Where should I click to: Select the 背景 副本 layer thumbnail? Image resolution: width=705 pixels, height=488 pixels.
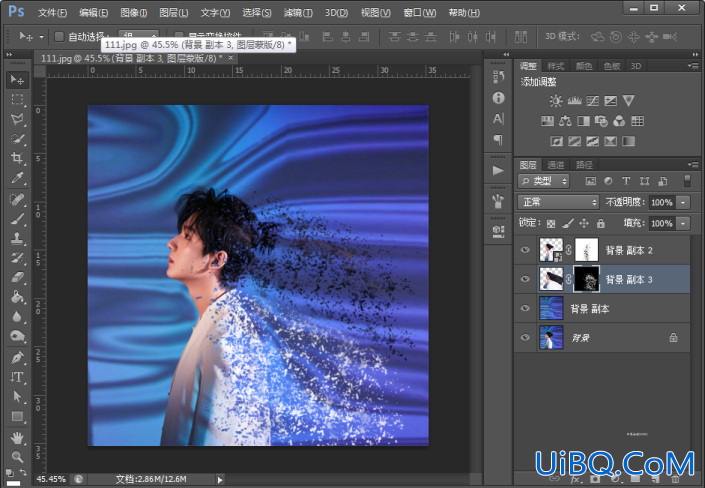point(551,308)
